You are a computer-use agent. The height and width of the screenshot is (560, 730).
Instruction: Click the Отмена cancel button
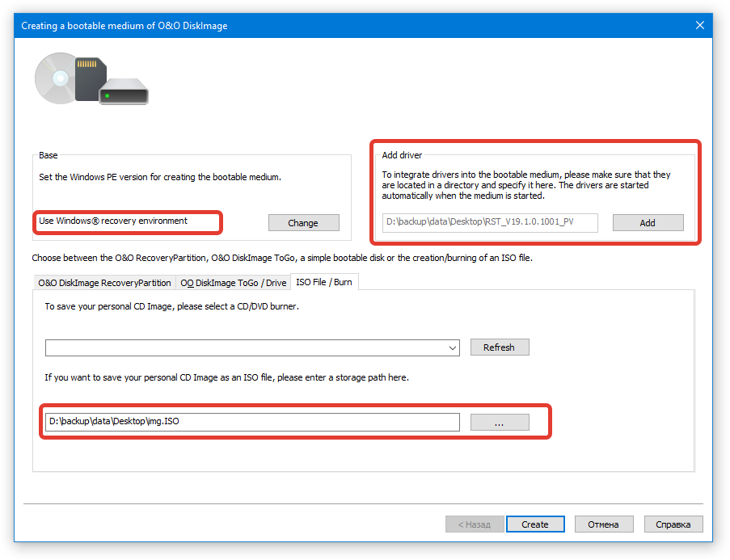(x=604, y=524)
